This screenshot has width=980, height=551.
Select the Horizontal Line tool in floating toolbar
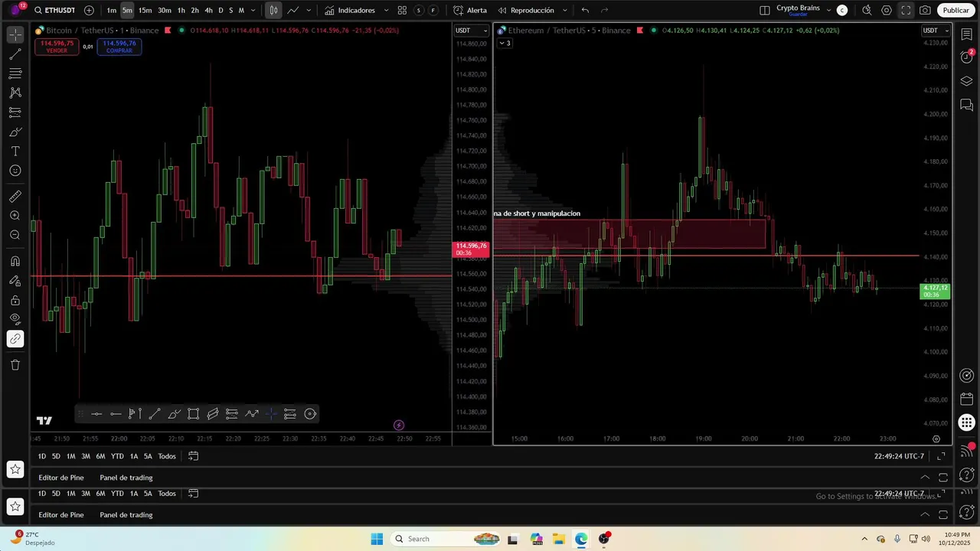(96, 414)
